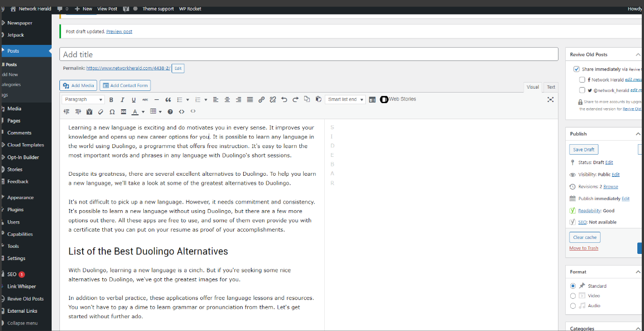Open the table insert dropdown

point(155,111)
